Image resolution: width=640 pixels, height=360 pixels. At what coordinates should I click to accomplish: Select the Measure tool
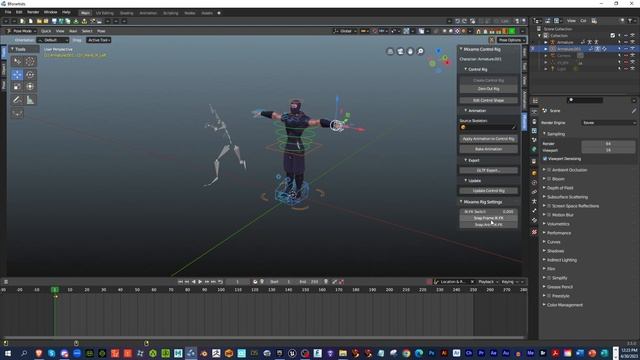30,100
